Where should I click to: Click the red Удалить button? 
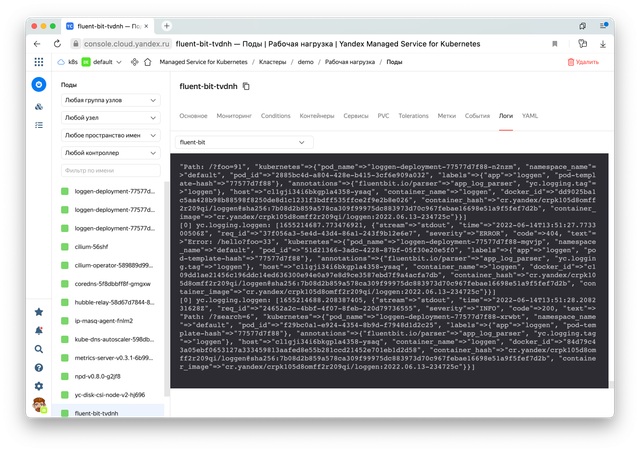[x=583, y=62]
